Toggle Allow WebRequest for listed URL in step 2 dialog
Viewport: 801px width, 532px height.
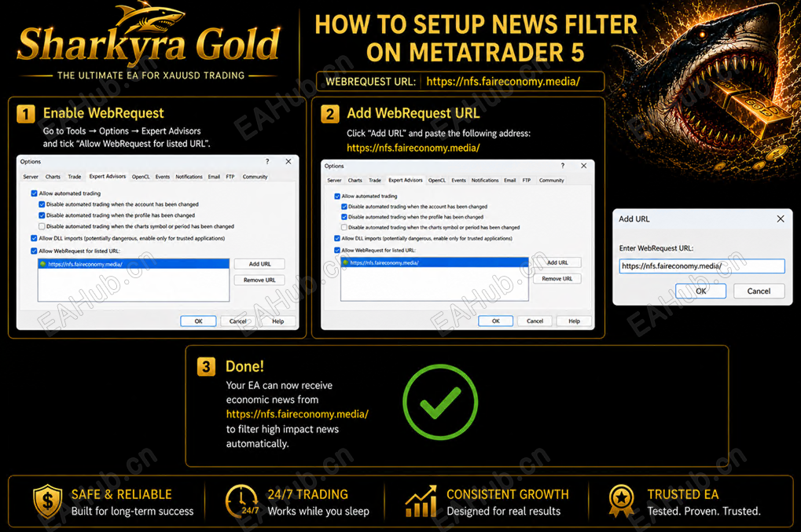tap(337, 250)
